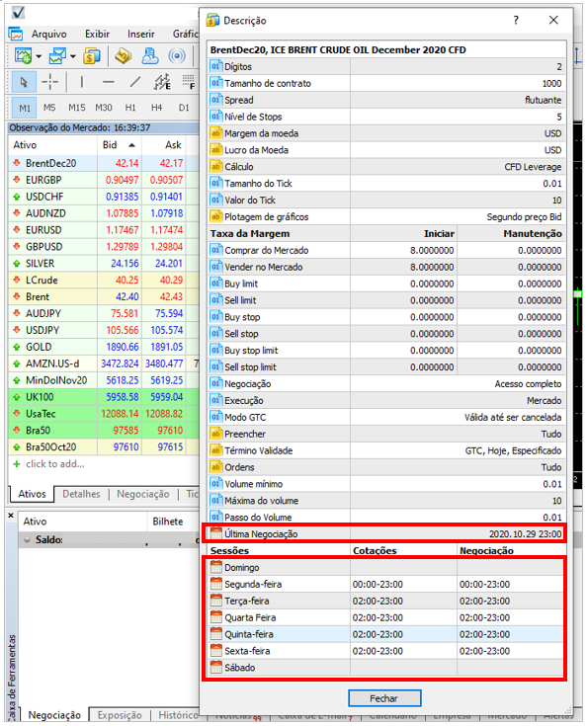Switch to Negociação tab in Market Watch
This screenshot has height=726, width=588.
pyautogui.click(x=142, y=494)
